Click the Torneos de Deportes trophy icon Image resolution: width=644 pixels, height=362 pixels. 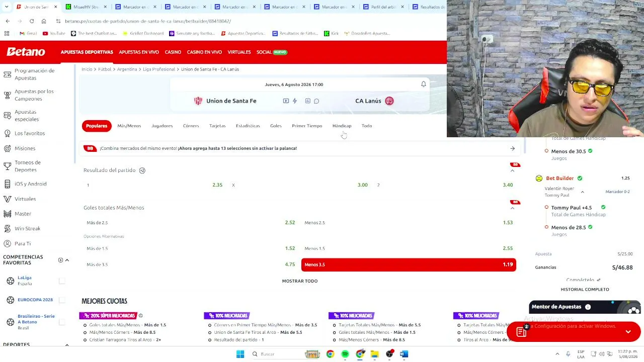coord(8,166)
